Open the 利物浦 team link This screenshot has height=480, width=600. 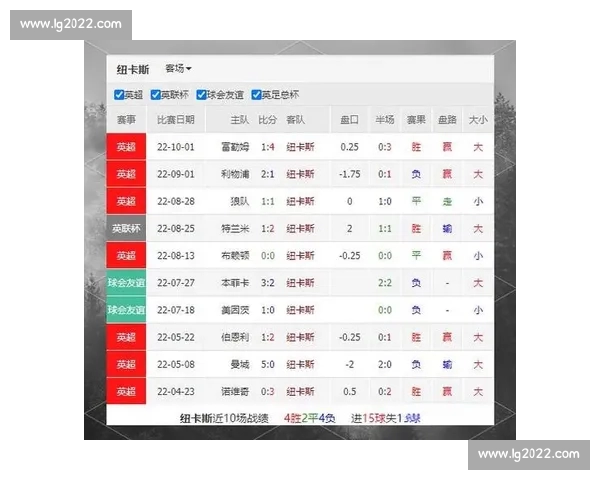coord(235,174)
